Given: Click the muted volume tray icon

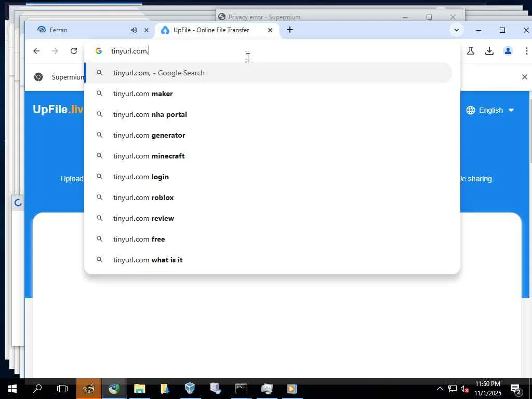Looking at the screenshot, I should pos(464,389).
